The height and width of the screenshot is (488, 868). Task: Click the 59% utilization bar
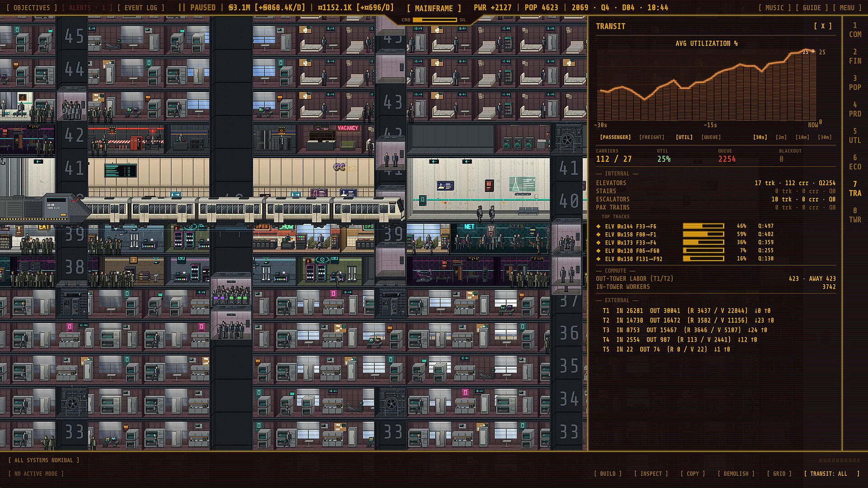click(703, 234)
